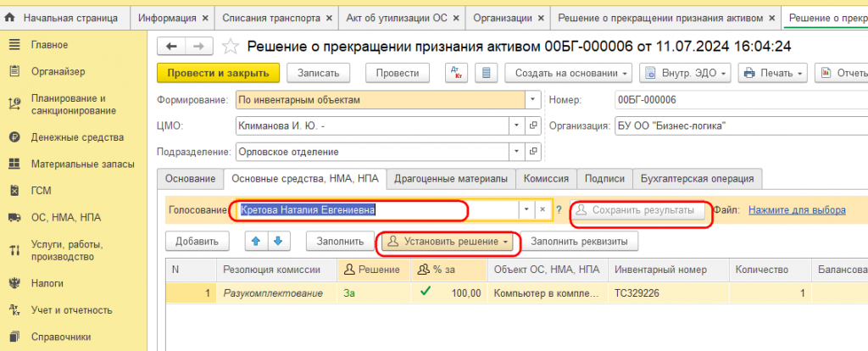Switch to Драгоценные материалы tab
Image resolution: width=868 pixels, height=351 pixels.
pos(451,179)
